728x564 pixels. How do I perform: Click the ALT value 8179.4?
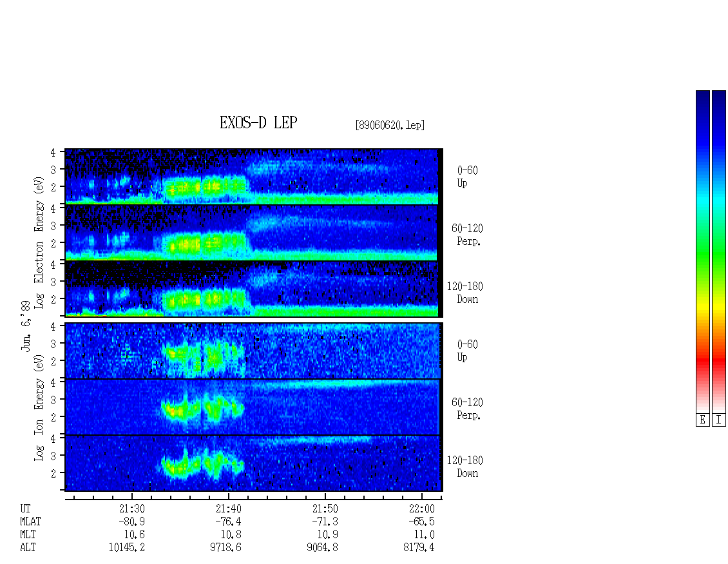[x=419, y=548]
